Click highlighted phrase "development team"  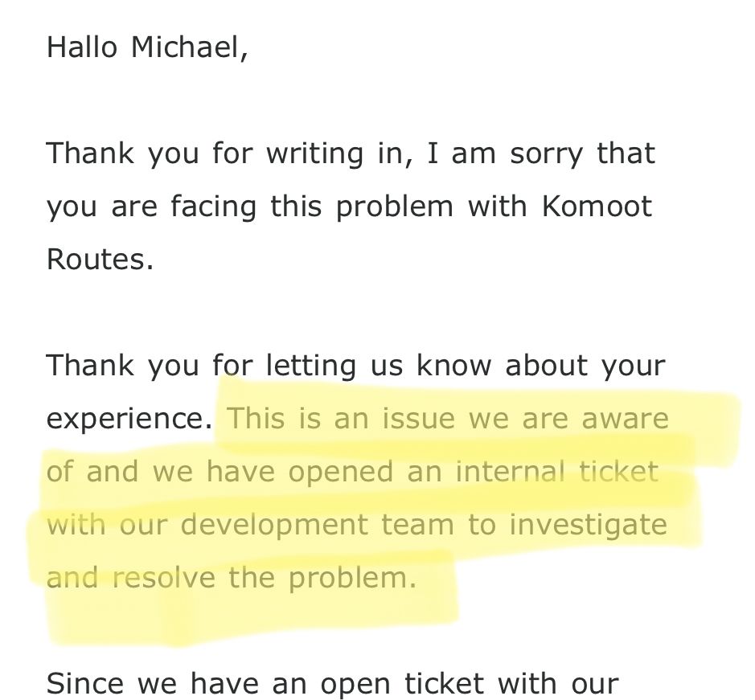pyautogui.click(x=310, y=524)
